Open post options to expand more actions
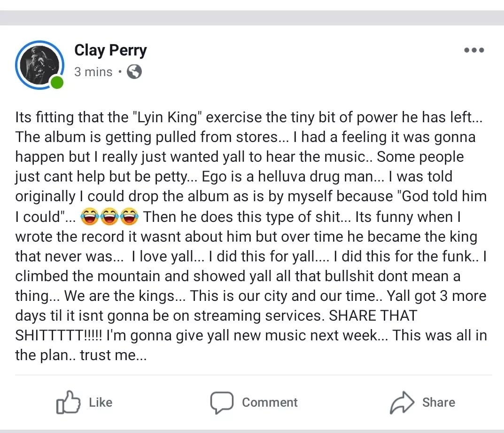Screen dimensions: 504x433 [474, 50]
